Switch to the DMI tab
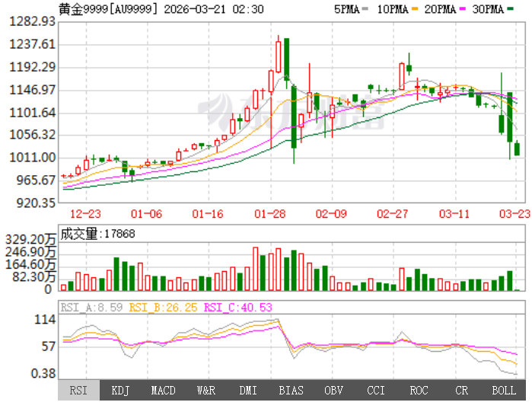Screen dimensions: 532x415 [248, 391]
